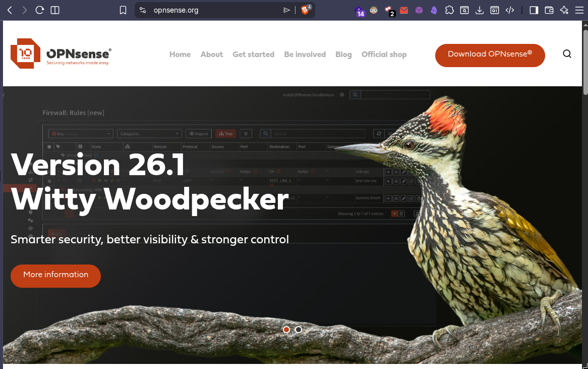
Task: Go back to the previous page
Action: tap(10, 10)
